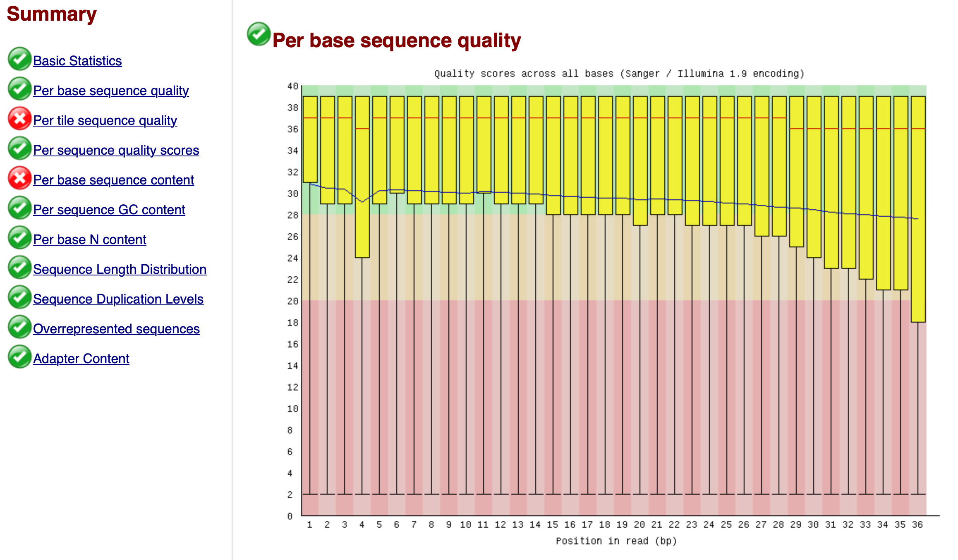Viewport: 958px width, 560px height.
Task: Click the green tick beside Overrepresented sequences
Action: pyautogui.click(x=19, y=328)
